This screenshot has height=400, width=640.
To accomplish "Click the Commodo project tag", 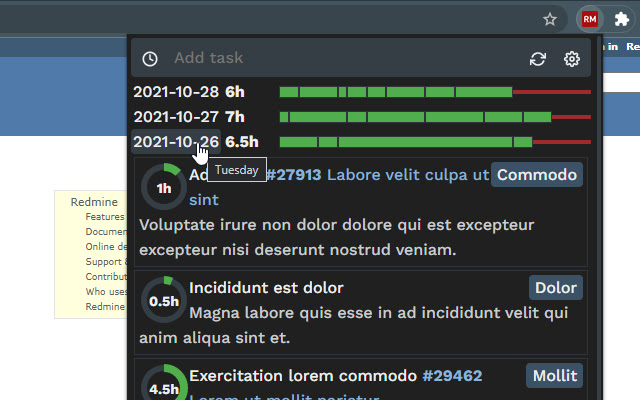I will pyautogui.click(x=537, y=175).
